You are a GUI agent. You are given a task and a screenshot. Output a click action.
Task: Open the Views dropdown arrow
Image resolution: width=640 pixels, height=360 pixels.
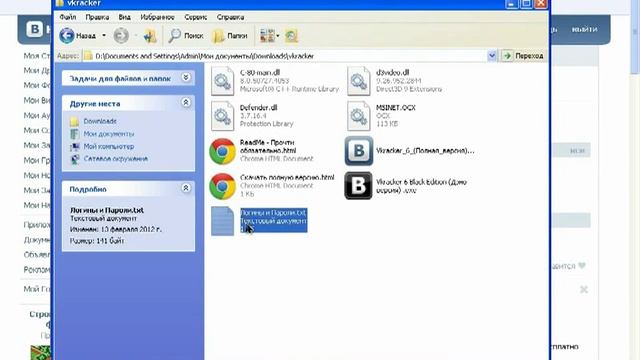click(x=278, y=36)
